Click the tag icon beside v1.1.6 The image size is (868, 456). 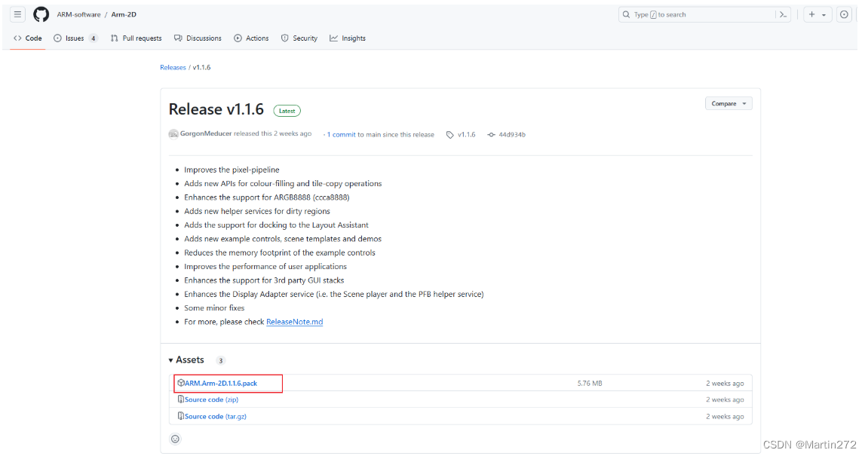[450, 134]
